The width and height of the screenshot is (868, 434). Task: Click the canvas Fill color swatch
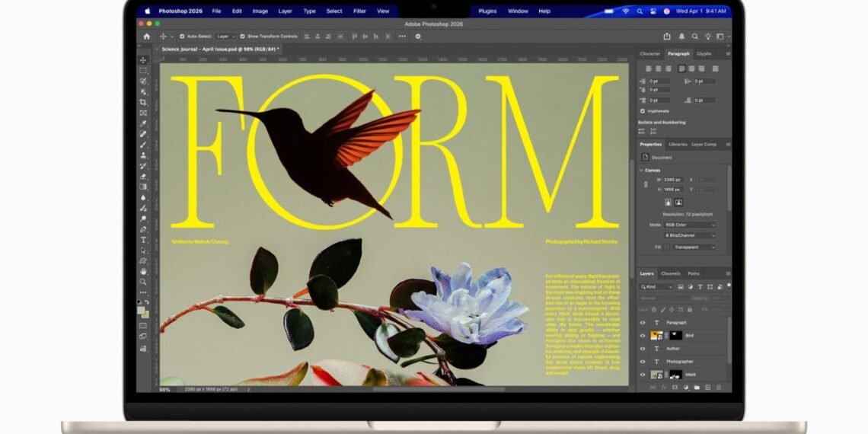tap(666, 247)
